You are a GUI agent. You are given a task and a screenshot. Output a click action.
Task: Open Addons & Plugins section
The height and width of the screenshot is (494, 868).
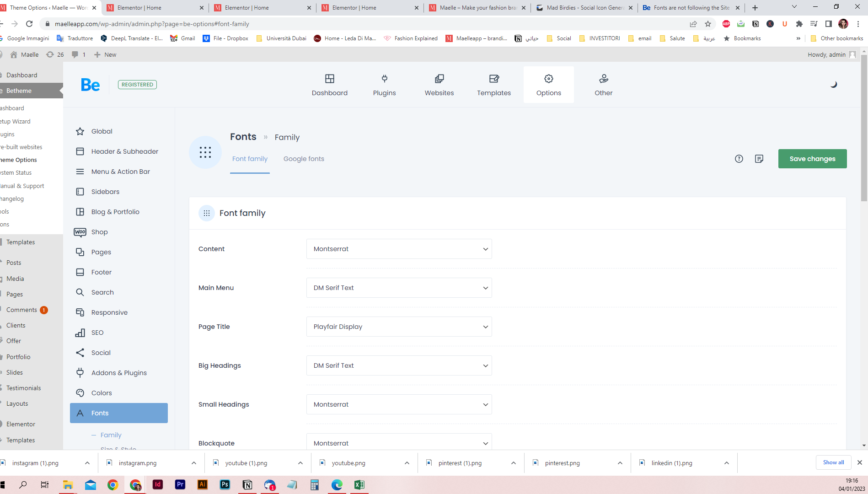coord(119,373)
